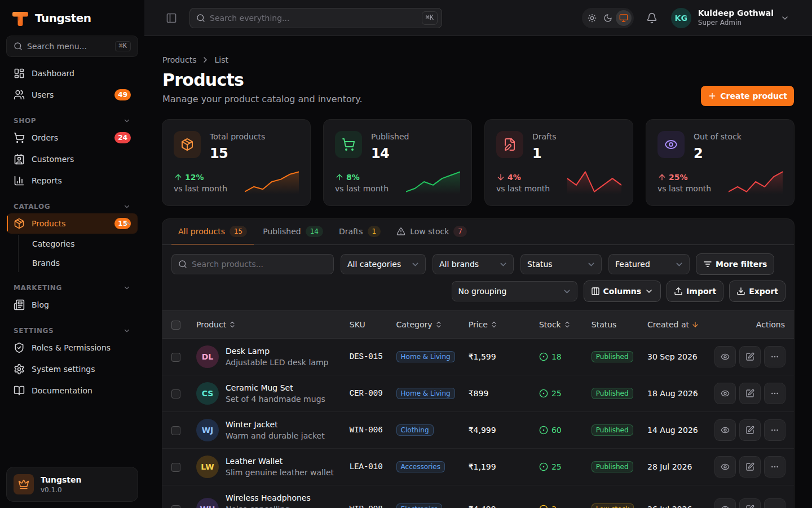Open the Status filter dropdown
Screen dimensions: 812x508
[x=561, y=264]
